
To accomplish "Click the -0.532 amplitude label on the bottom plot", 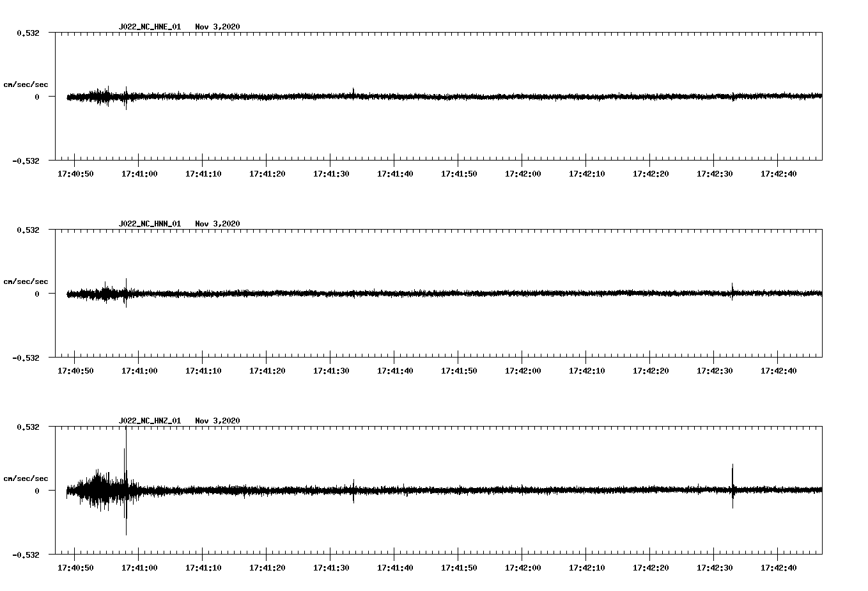I will pos(27,554).
